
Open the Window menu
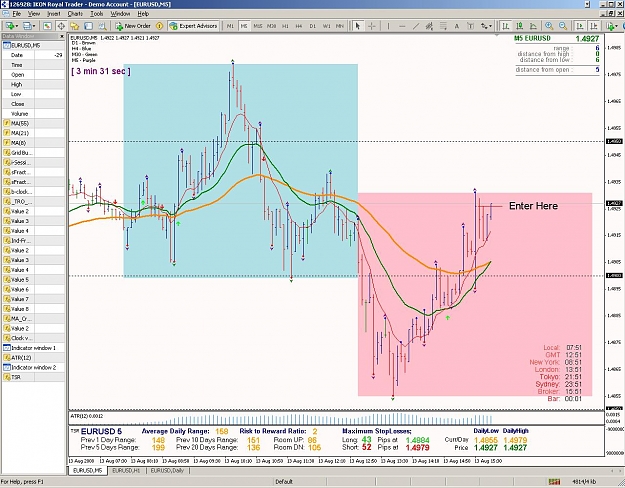(120, 14)
